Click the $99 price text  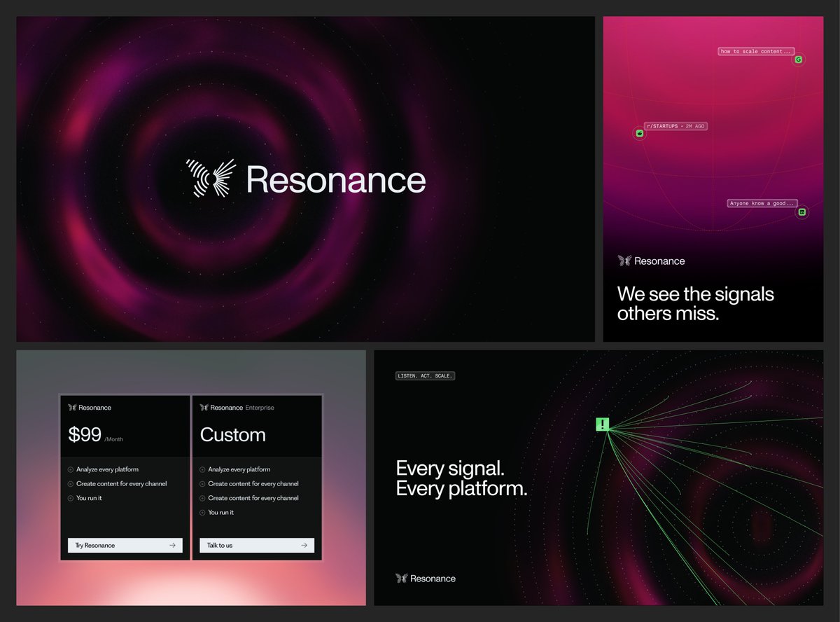(85, 434)
